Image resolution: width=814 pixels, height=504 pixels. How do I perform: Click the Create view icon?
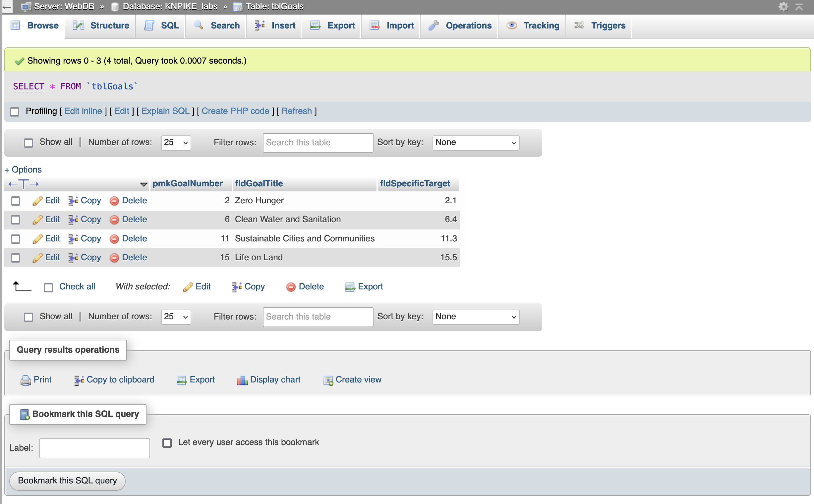[x=328, y=380]
